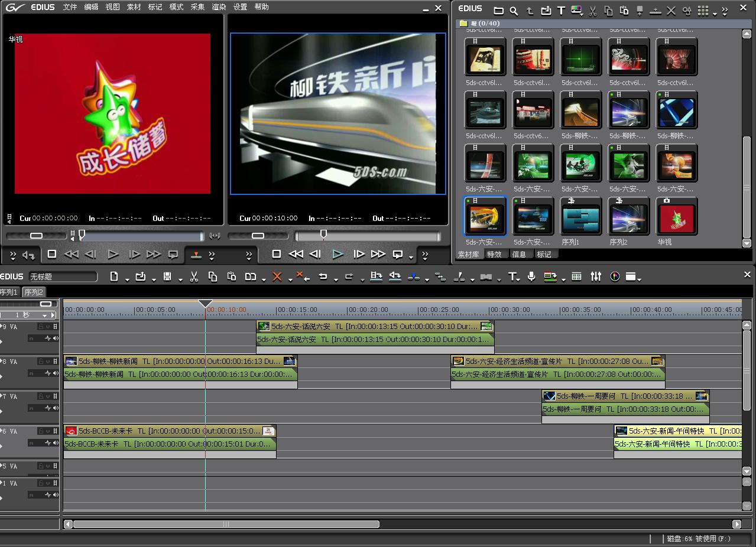Create a title clip with the T icon in bin
The image size is (756, 547).
[x=561, y=11]
